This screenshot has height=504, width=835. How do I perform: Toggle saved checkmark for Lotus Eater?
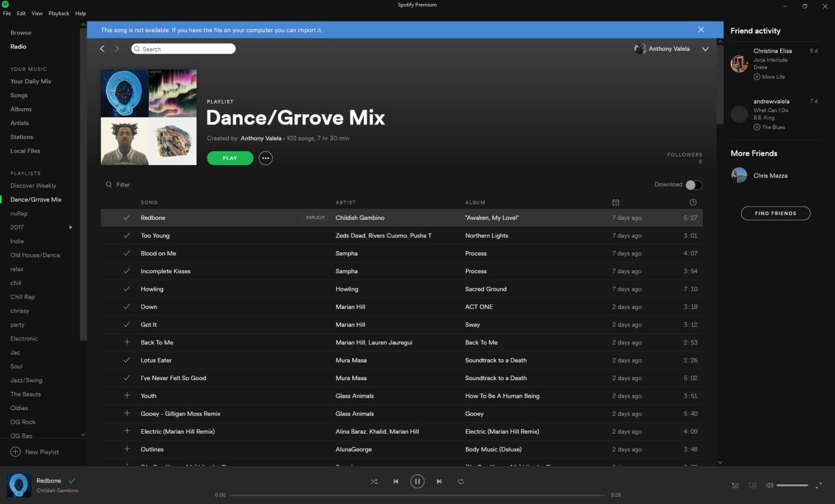coord(127,361)
